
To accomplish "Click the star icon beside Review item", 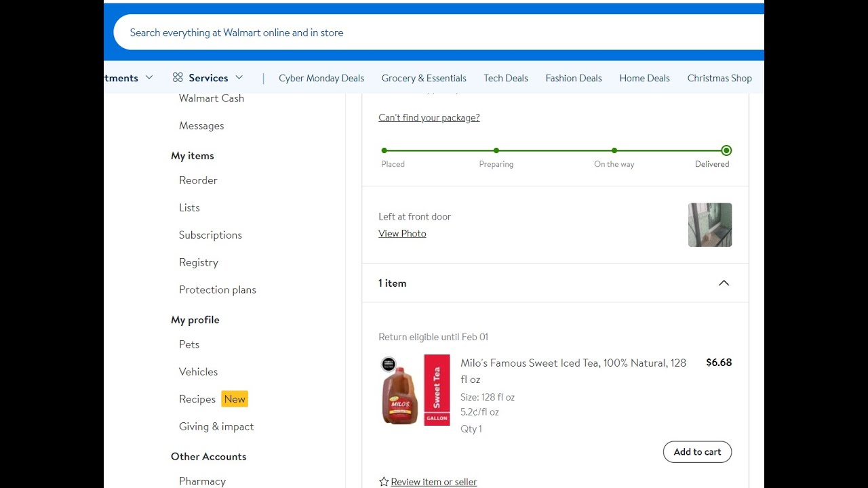I will click(x=384, y=482).
